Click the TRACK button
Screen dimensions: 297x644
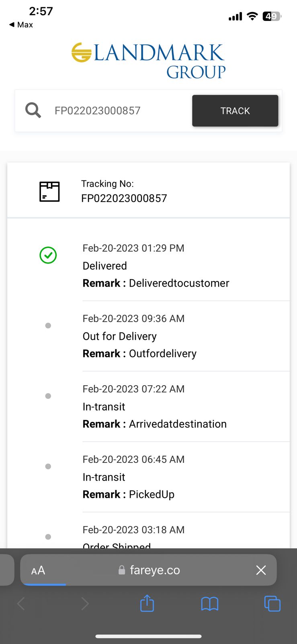[235, 111]
